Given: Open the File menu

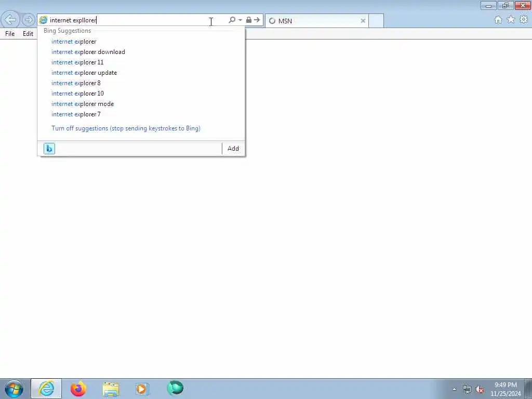Looking at the screenshot, I should point(10,34).
